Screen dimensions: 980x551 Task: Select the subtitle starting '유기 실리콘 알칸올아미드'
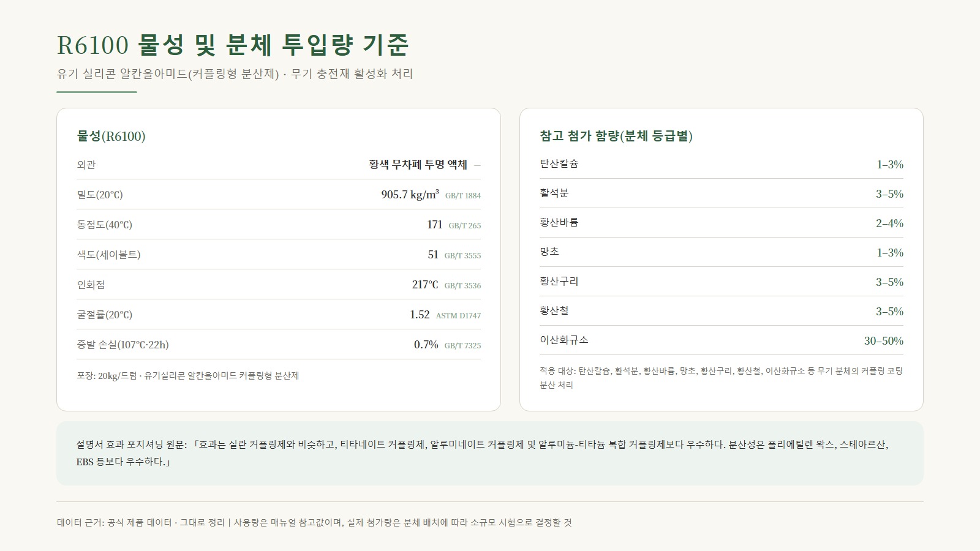coord(235,74)
